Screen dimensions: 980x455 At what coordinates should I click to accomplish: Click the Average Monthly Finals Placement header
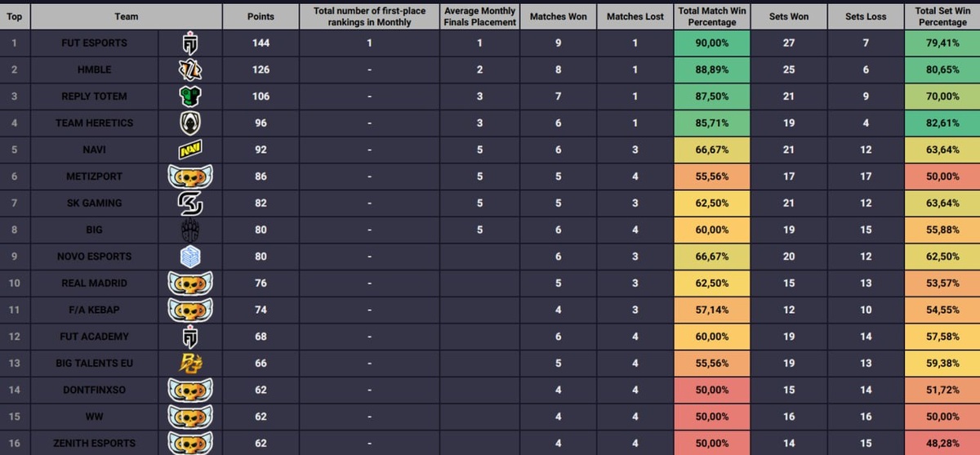coord(479,16)
